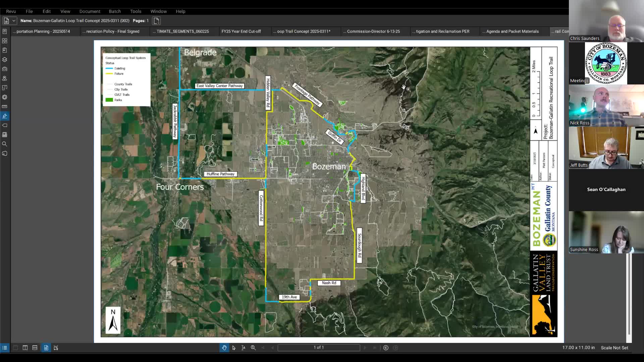Click Sean O'Callaghan participant tile

point(606,190)
